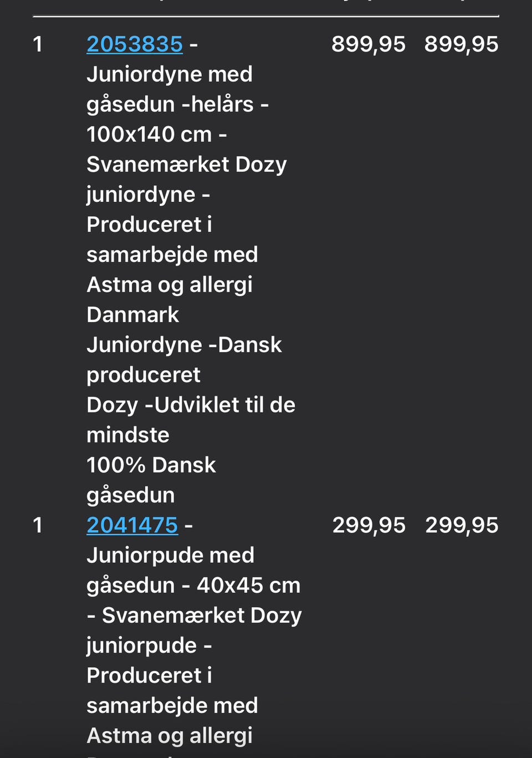This screenshot has height=758, width=532.
Task: Select the rightmost 899,95 line total
Action: [x=461, y=44]
